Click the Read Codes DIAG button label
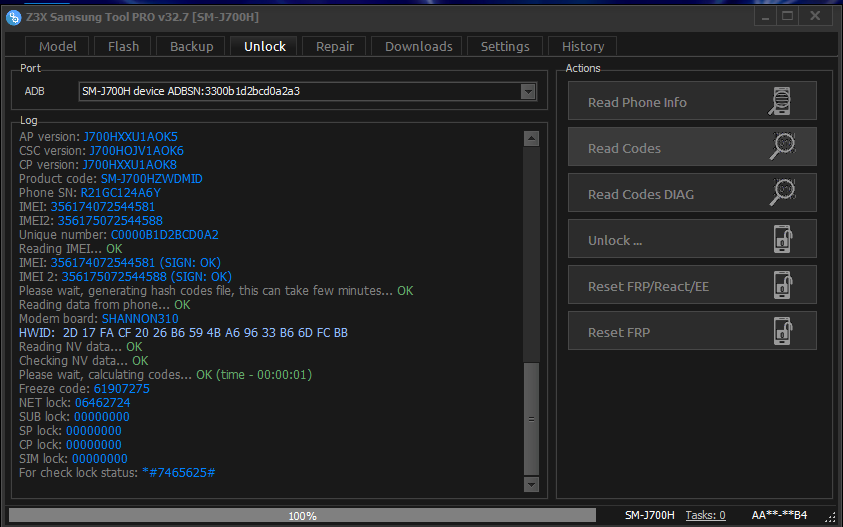The width and height of the screenshot is (843, 527). tap(641, 195)
